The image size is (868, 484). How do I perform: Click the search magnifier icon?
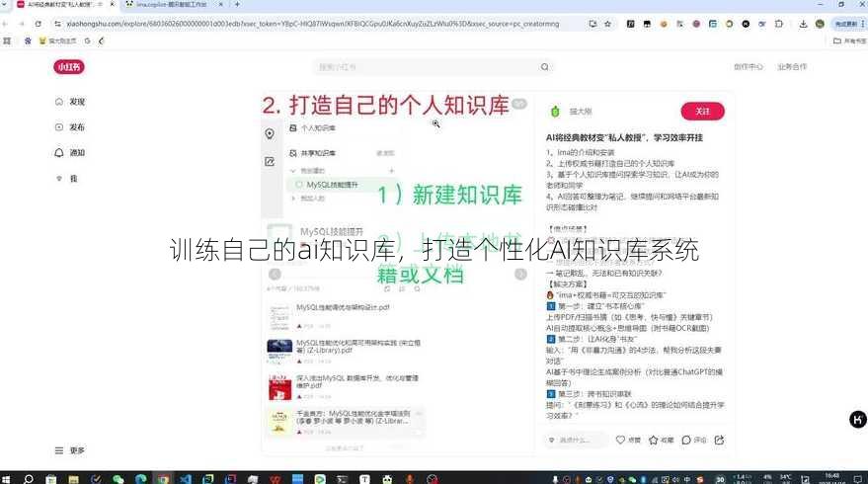pyautogui.click(x=545, y=67)
